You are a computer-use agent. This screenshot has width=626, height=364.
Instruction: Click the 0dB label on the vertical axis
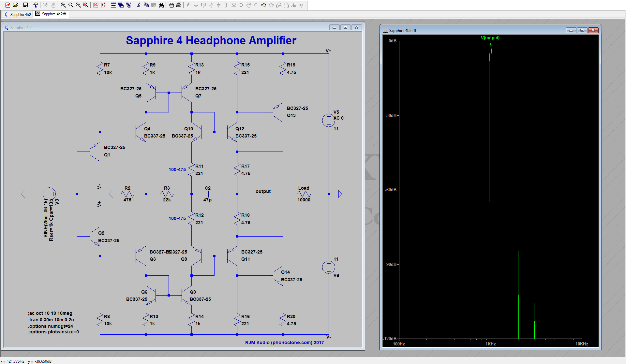393,41
